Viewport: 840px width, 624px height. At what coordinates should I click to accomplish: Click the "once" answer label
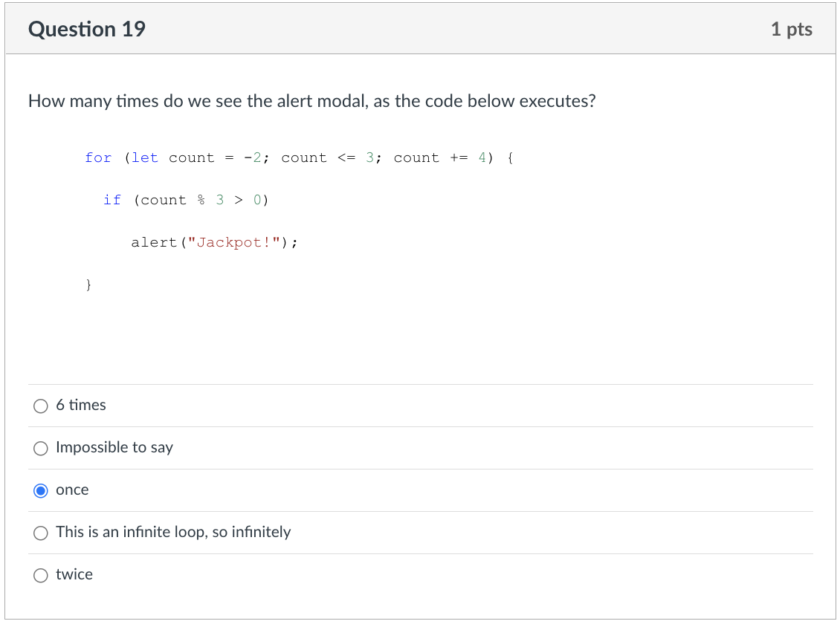72,490
